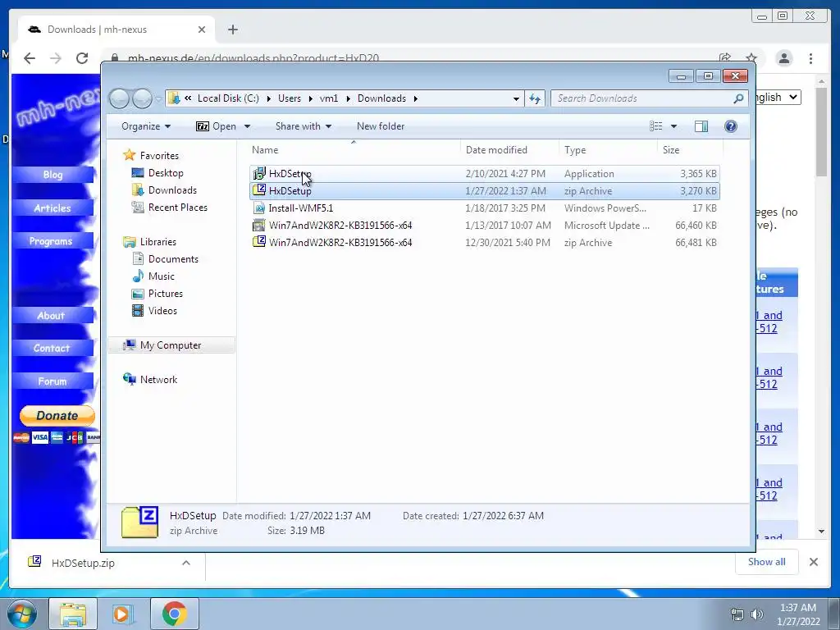Image resolution: width=840 pixels, height=630 pixels.
Task: Refresh the Downloads folder view
Action: coord(535,98)
